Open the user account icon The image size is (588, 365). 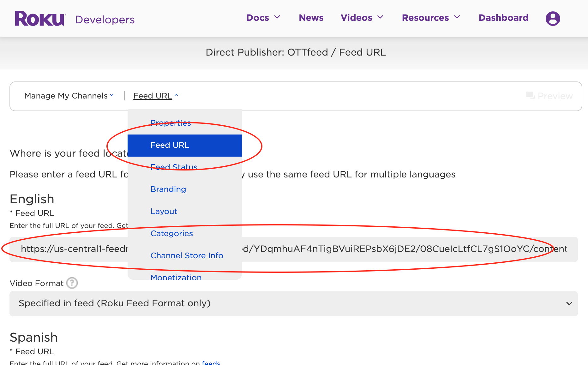(x=552, y=18)
